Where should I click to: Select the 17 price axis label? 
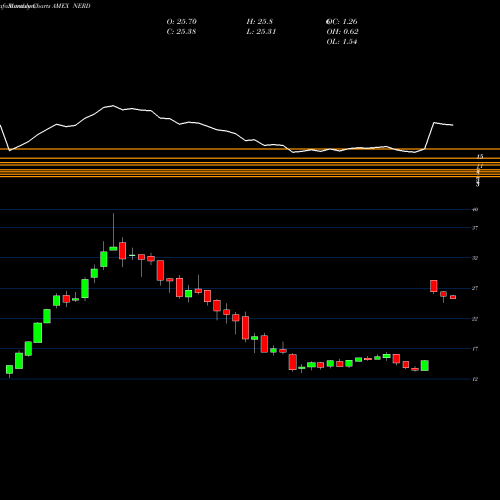pos(475,349)
